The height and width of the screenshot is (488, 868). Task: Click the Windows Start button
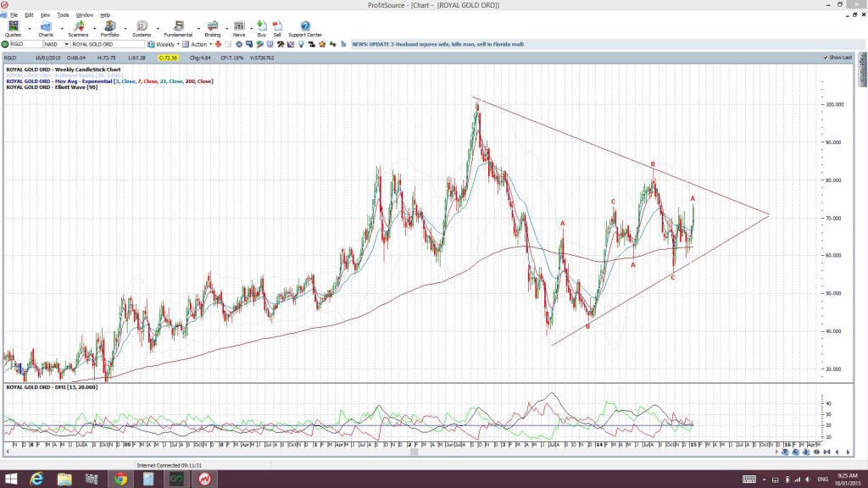tap(10, 480)
